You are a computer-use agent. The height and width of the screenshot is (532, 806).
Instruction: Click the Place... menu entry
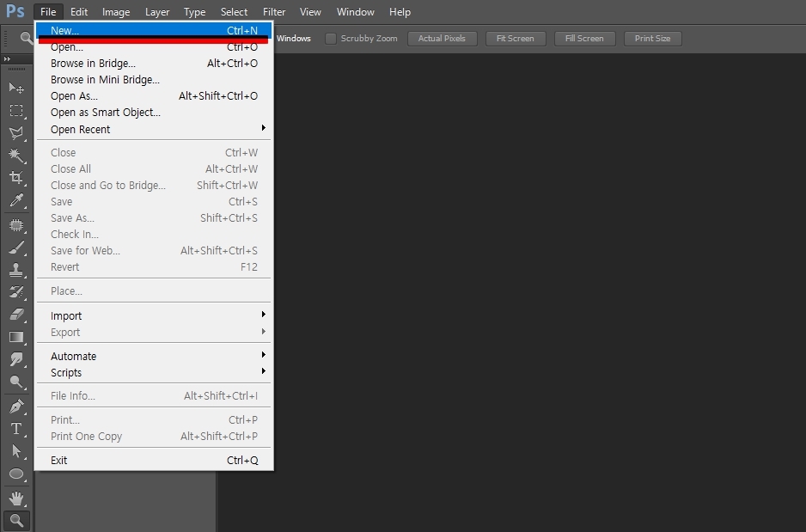154,291
